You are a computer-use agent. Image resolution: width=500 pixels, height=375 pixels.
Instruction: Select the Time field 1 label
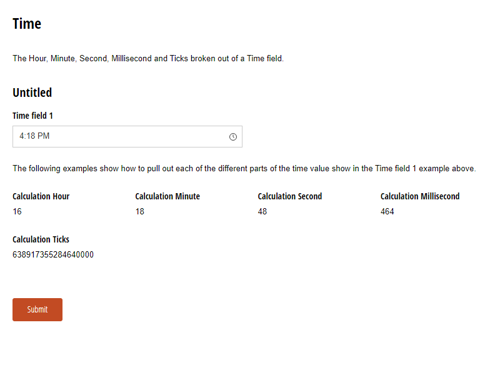33,116
